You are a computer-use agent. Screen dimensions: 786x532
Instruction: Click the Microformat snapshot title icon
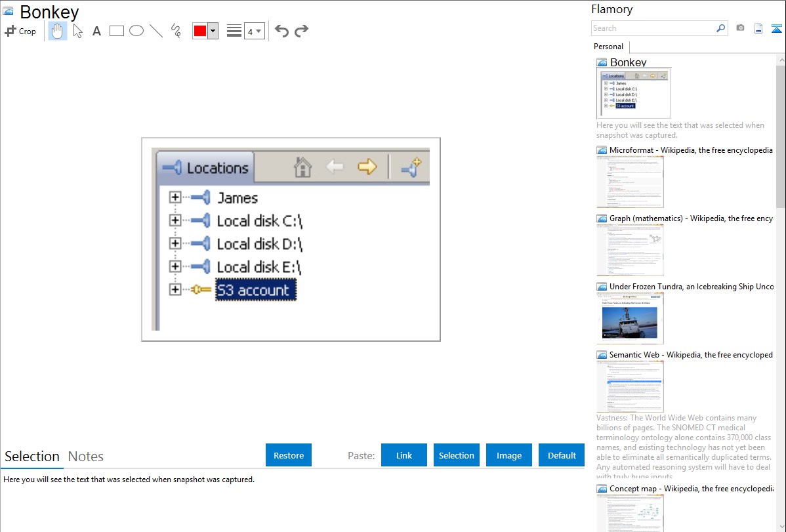point(602,150)
